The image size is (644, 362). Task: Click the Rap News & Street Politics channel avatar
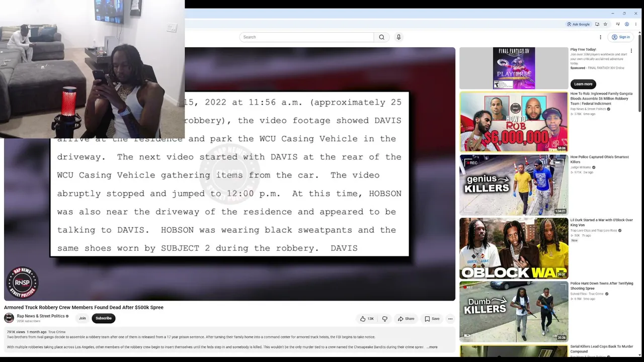[x=9, y=318]
